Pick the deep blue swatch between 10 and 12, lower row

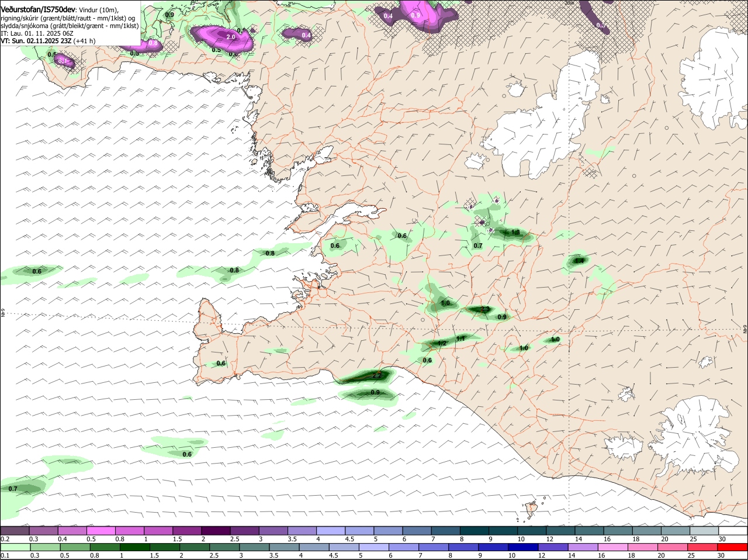[524, 547]
